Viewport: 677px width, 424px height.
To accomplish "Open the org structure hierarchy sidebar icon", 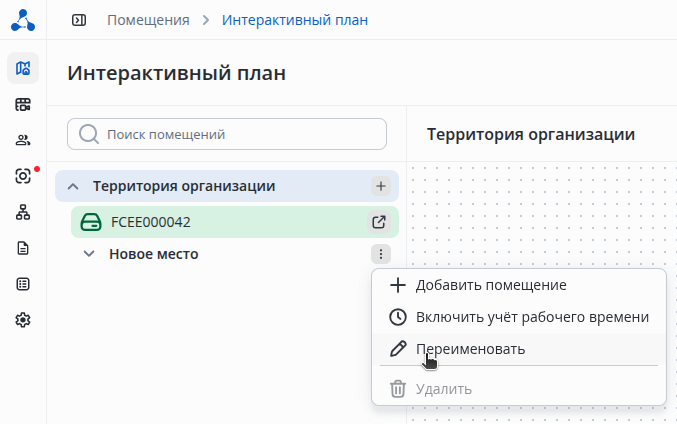I will [23, 212].
